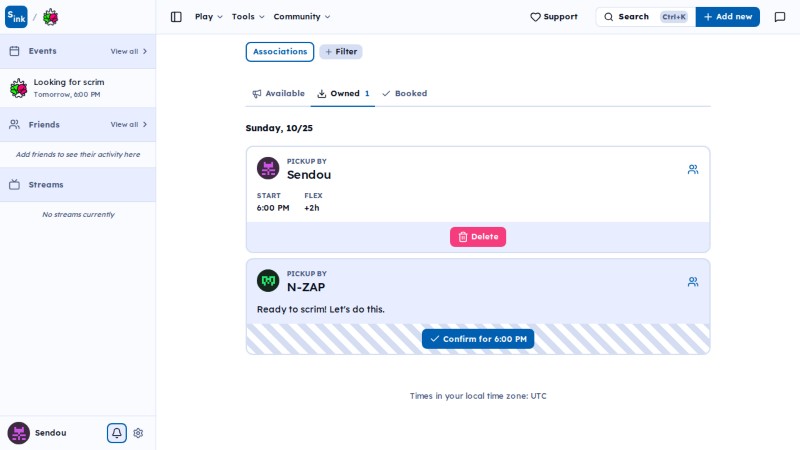This screenshot has width=800, height=450.
Task: Open settings gear icon
Action: [x=138, y=433]
